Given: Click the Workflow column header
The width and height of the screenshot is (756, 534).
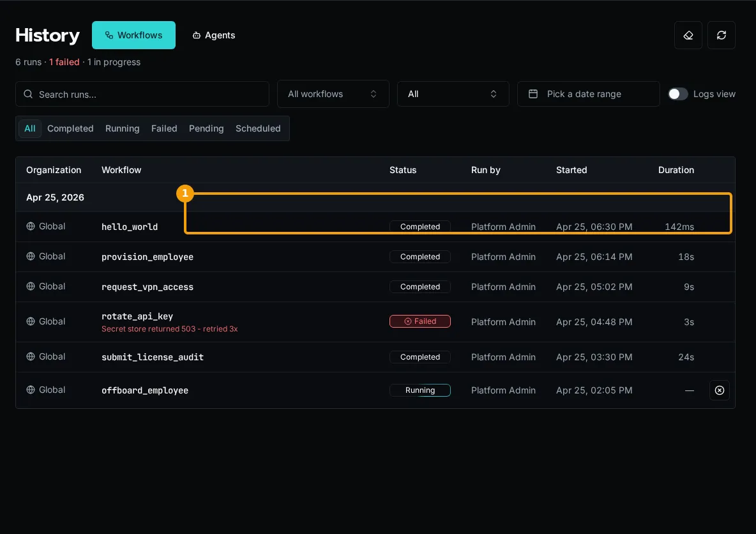Looking at the screenshot, I should 121,170.
